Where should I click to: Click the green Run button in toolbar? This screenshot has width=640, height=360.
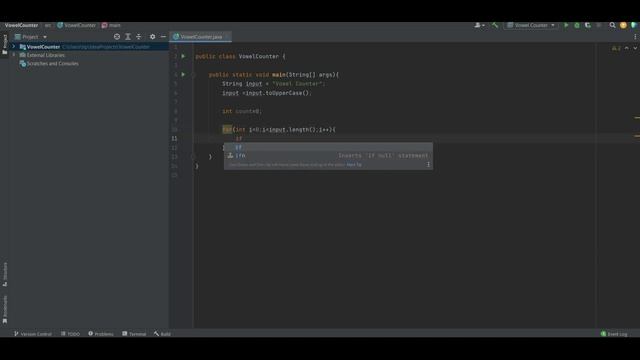tap(566, 25)
